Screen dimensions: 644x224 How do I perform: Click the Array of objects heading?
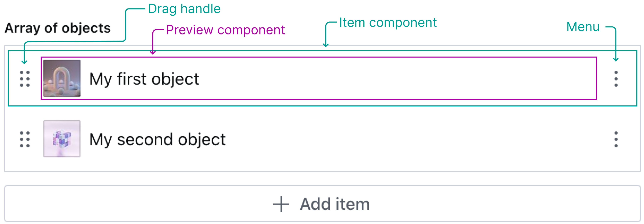[x=58, y=28]
